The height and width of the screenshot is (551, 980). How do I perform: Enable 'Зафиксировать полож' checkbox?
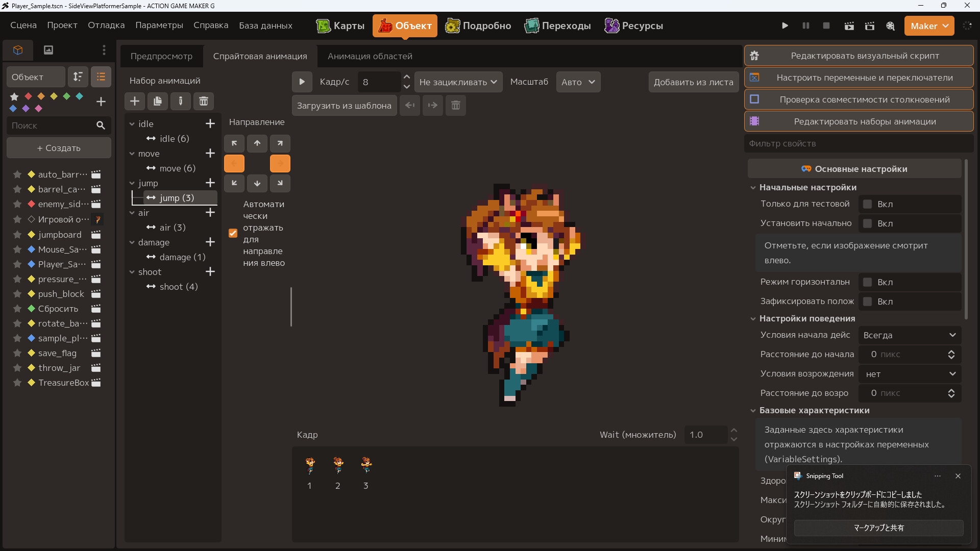point(867,302)
